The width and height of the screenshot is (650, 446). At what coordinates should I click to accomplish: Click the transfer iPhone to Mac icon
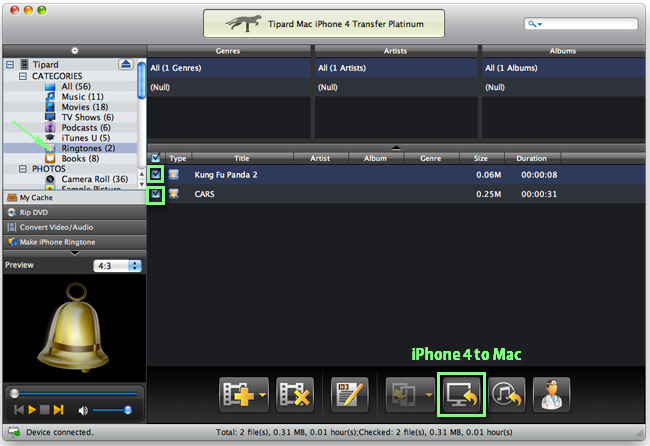point(461,394)
